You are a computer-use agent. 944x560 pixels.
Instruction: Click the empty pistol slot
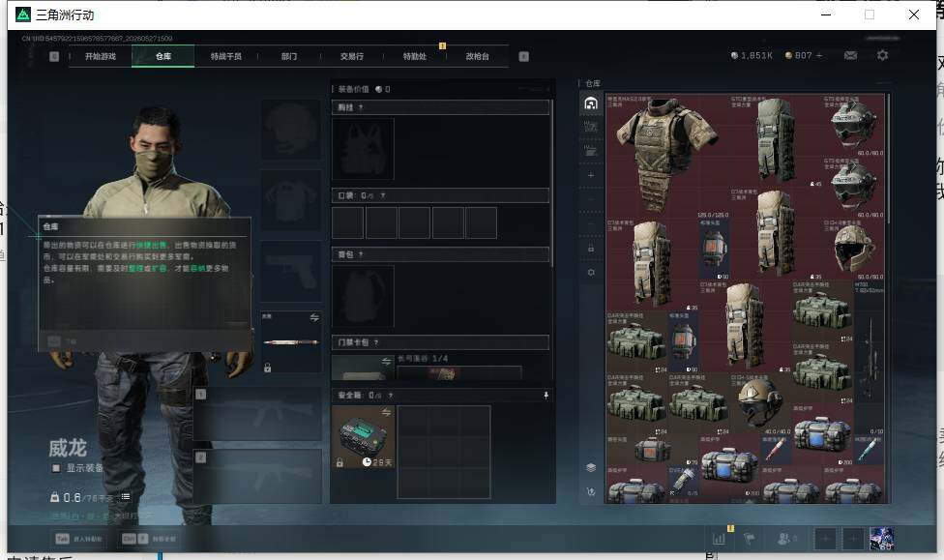(x=291, y=271)
